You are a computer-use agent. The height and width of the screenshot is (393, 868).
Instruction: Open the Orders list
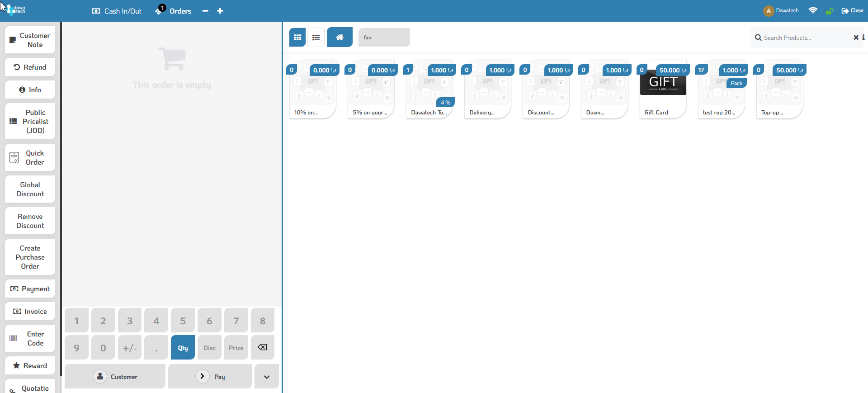pos(173,10)
